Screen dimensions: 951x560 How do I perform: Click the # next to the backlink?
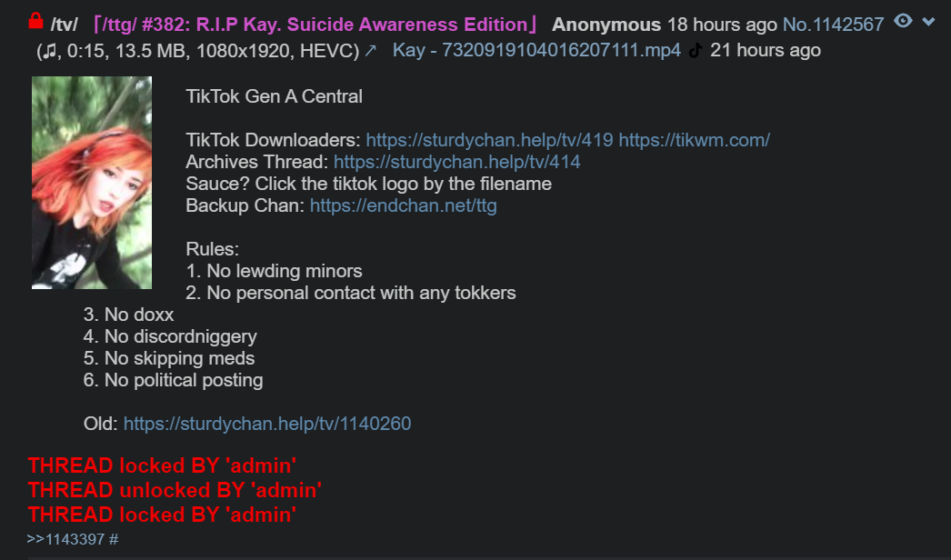[114, 539]
